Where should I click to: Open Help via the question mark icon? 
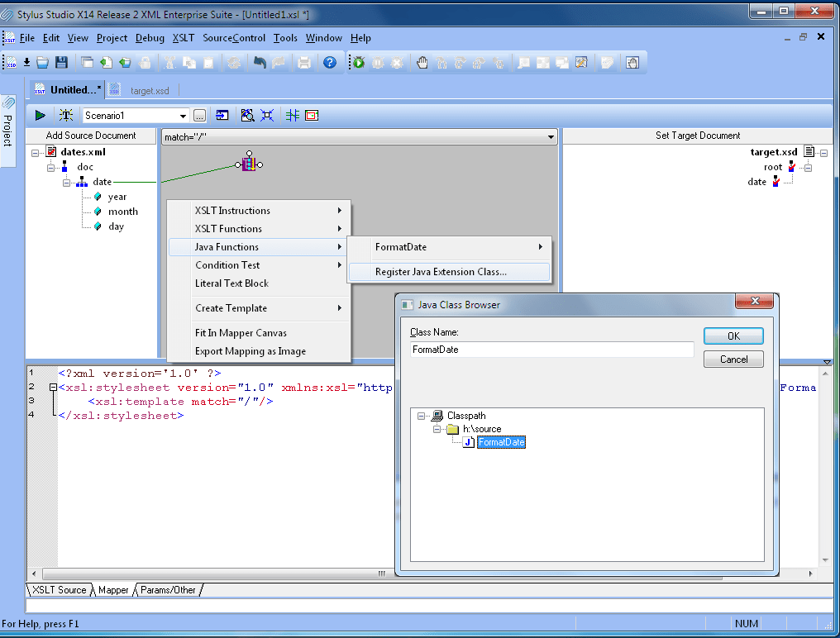(330, 62)
